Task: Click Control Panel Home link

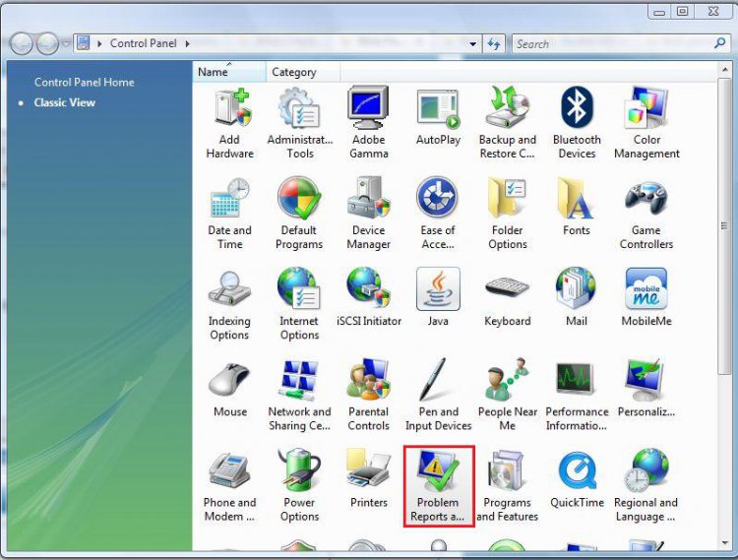Action: (x=85, y=83)
